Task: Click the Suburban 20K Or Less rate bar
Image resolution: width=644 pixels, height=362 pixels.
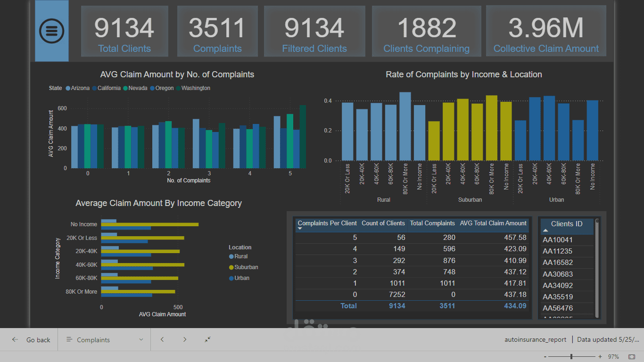Action: (x=434, y=141)
